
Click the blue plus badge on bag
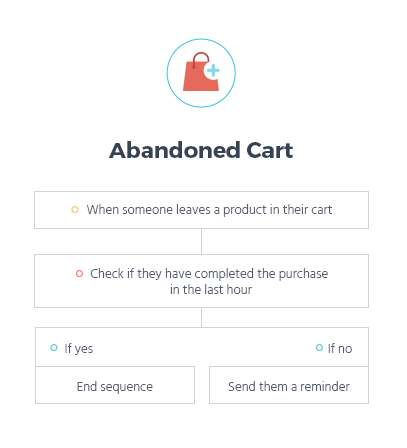pyautogui.click(x=213, y=71)
